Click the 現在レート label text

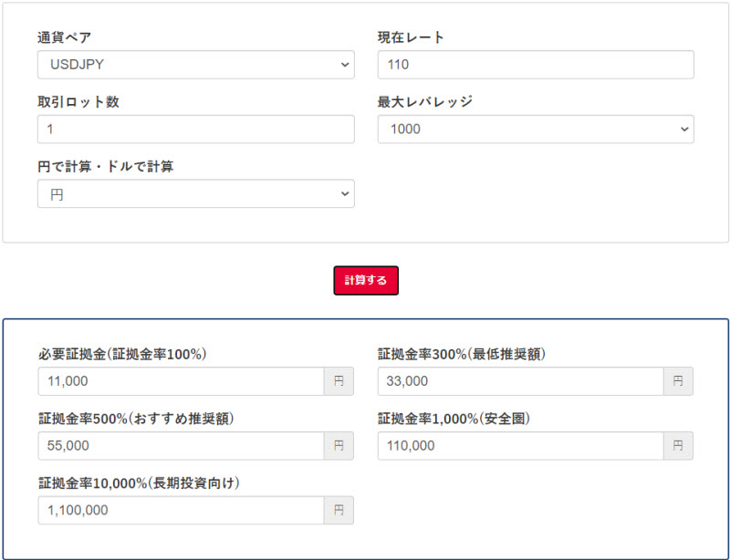coord(411,37)
